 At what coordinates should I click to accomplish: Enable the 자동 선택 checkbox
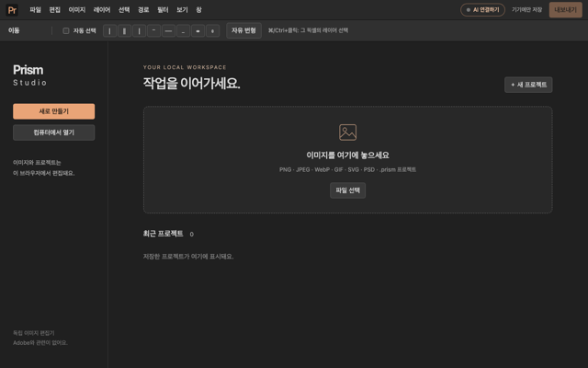click(x=66, y=30)
